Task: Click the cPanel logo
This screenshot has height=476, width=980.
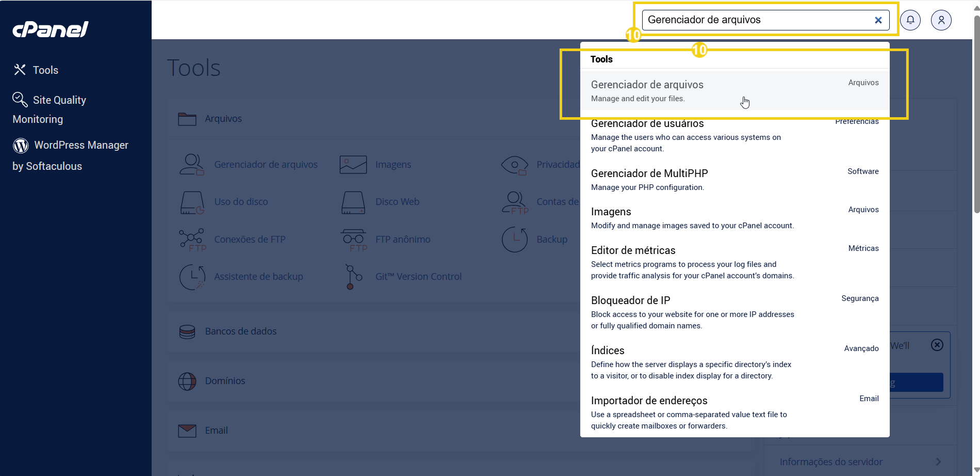Action: 51,29
